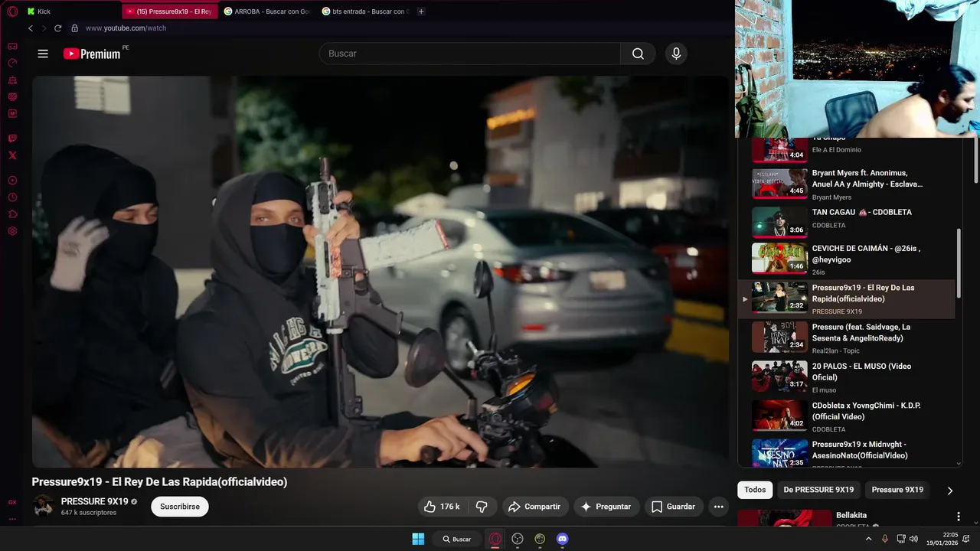The image size is (980, 551).
Task: Select the Todos filter chip
Action: [755, 490]
